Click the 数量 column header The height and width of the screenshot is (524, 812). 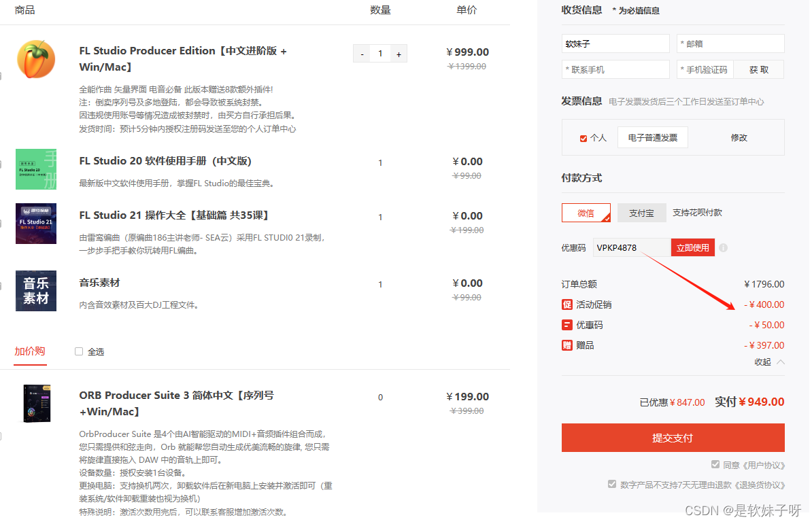(380, 10)
